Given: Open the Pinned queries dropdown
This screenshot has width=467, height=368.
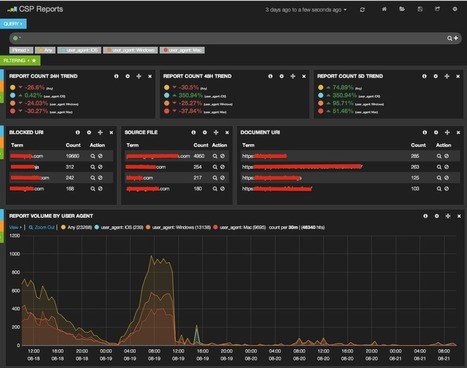Looking at the screenshot, I should pyautogui.click(x=21, y=50).
